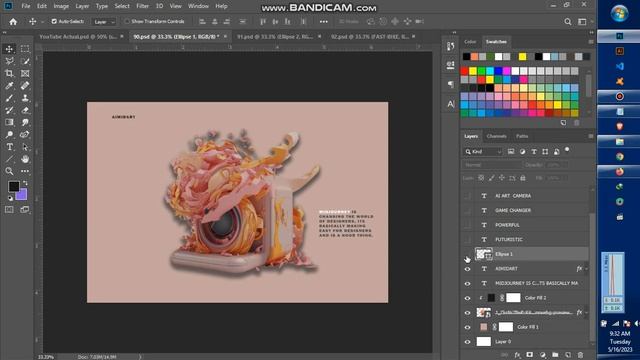Viewport: 640px width, 360px height.
Task: Select the Dodge tool
Action: pos(9,135)
